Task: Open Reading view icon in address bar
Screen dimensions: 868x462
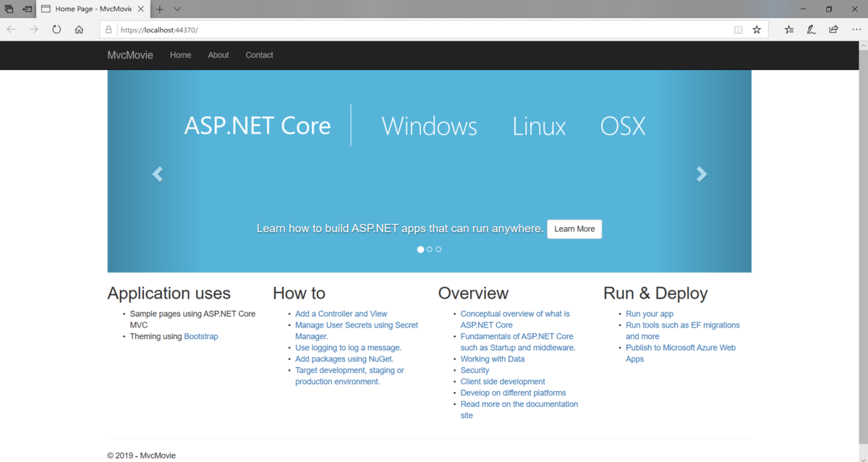Action: coord(738,30)
